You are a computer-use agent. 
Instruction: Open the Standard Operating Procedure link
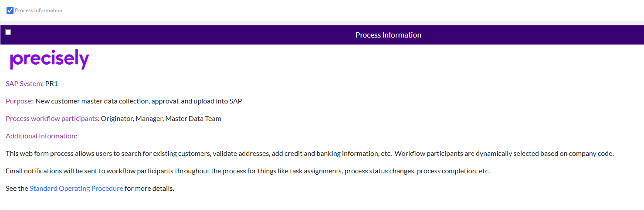pyautogui.click(x=76, y=189)
